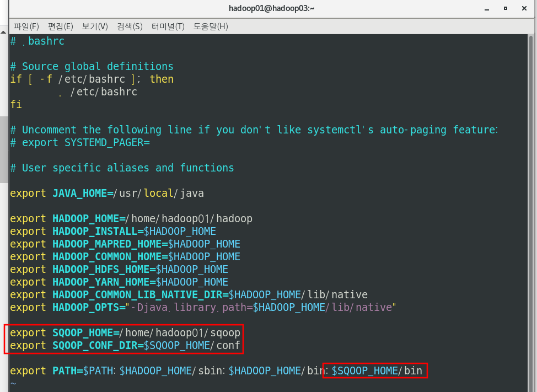Click '# User specific aliases and functions' line
The height and width of the screenshot is (392, 537).
(x=122, y=168)
